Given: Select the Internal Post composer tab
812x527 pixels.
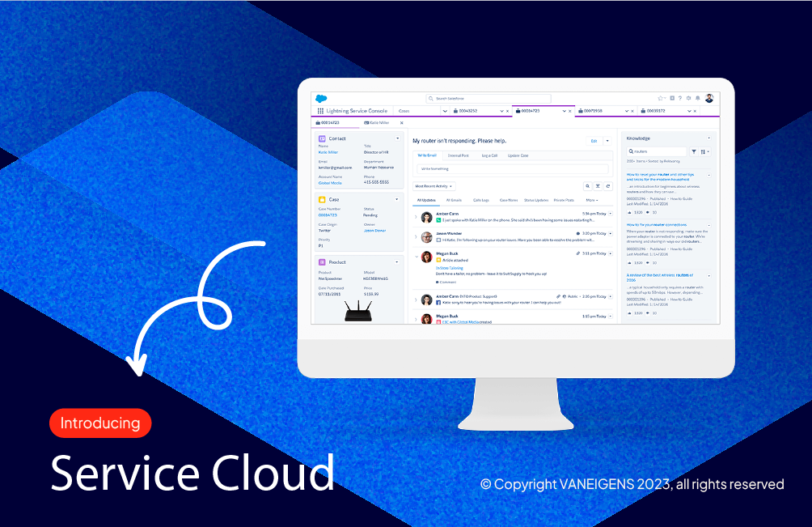Looking at the screenshot, I should coord(459,155).
